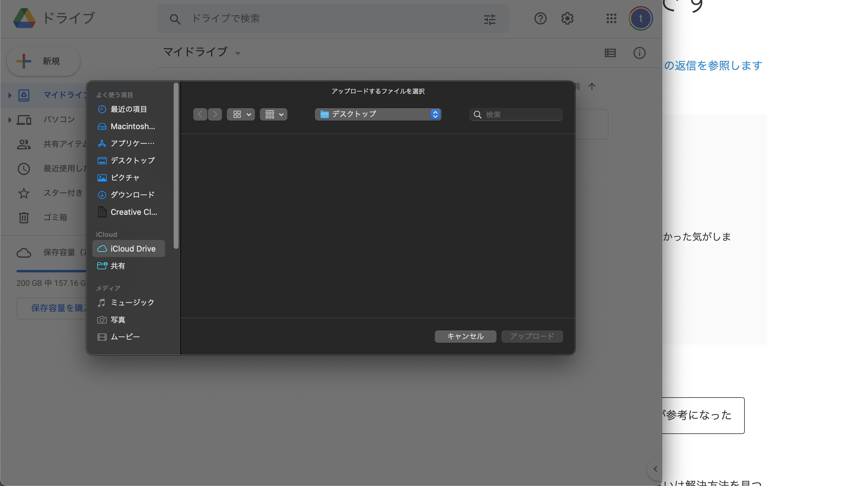Click Google Drive help question mark icon
The image size is (868, 486).
(x=540, y=19)
